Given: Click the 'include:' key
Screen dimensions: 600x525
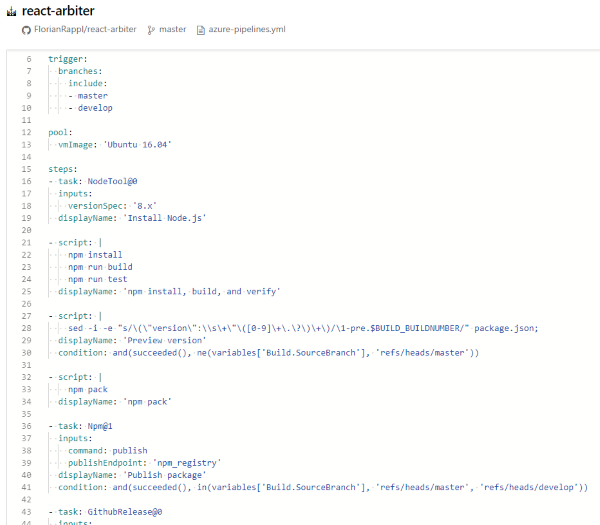Looking at the screenshot, I should tap(88, 84).
